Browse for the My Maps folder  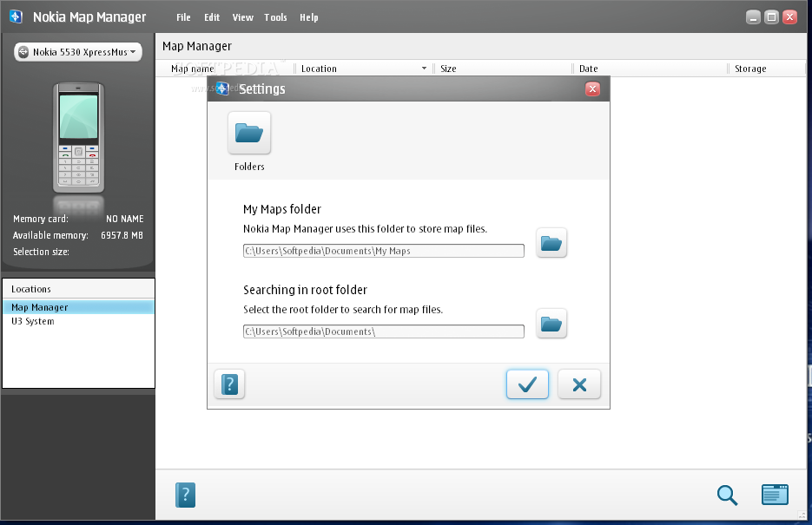551,243
